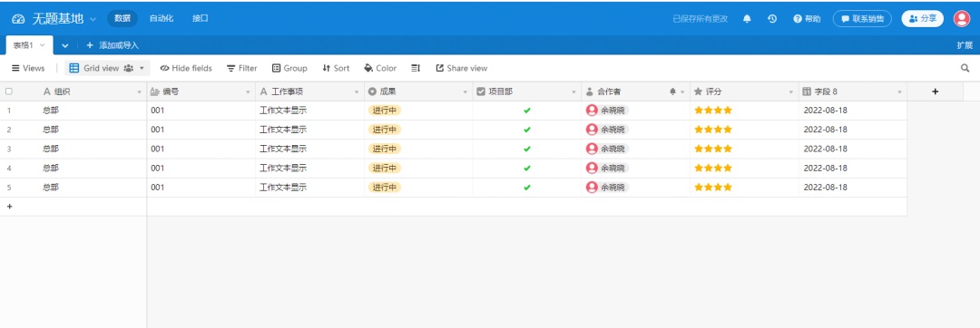The image size is (980, 328).
Task: Open the 工作事项 column dropdown arrow
Action: (x=357, y=92)
